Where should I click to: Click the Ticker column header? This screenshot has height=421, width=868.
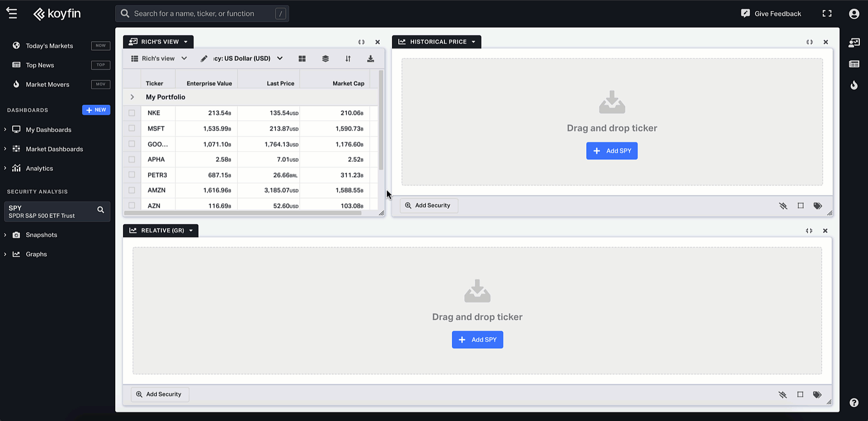155,83
